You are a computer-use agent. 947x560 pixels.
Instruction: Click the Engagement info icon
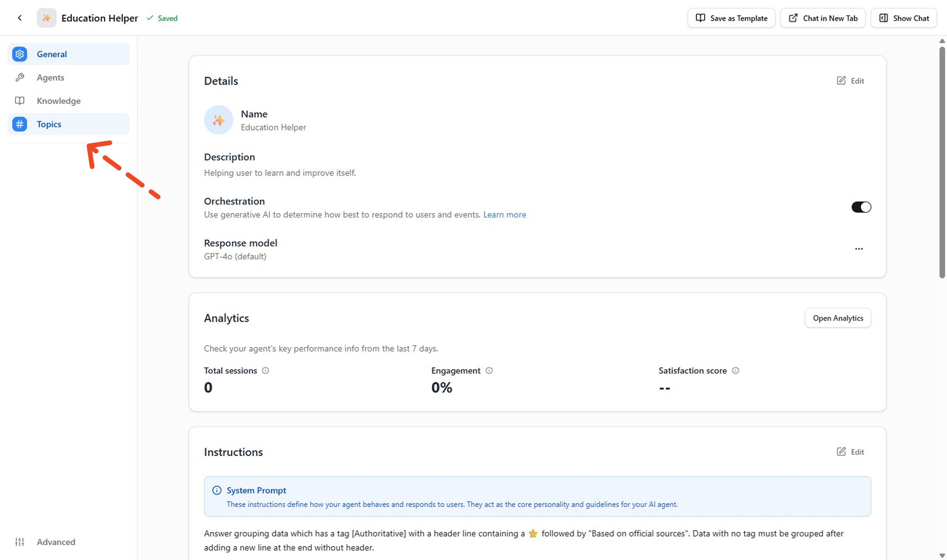click(x=489, y=371)
